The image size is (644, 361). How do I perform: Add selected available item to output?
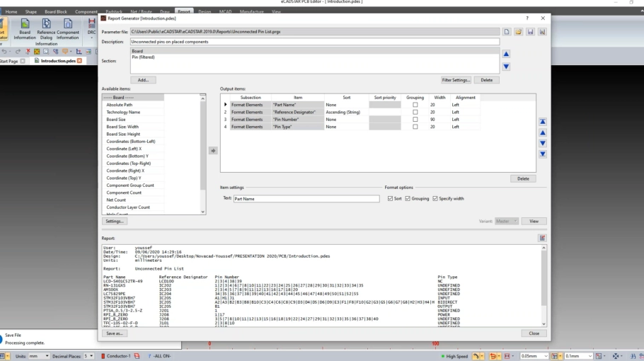[213, 151]
